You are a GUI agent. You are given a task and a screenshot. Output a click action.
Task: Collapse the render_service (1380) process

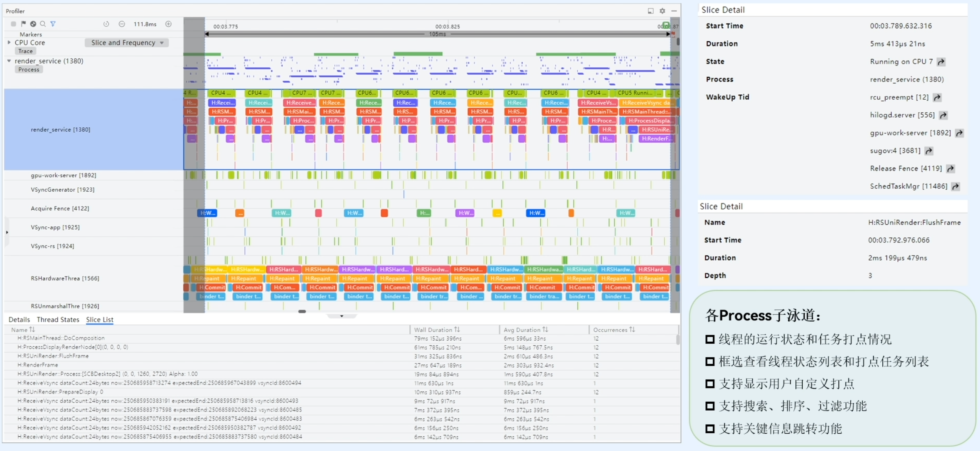[x=9, y=61]
